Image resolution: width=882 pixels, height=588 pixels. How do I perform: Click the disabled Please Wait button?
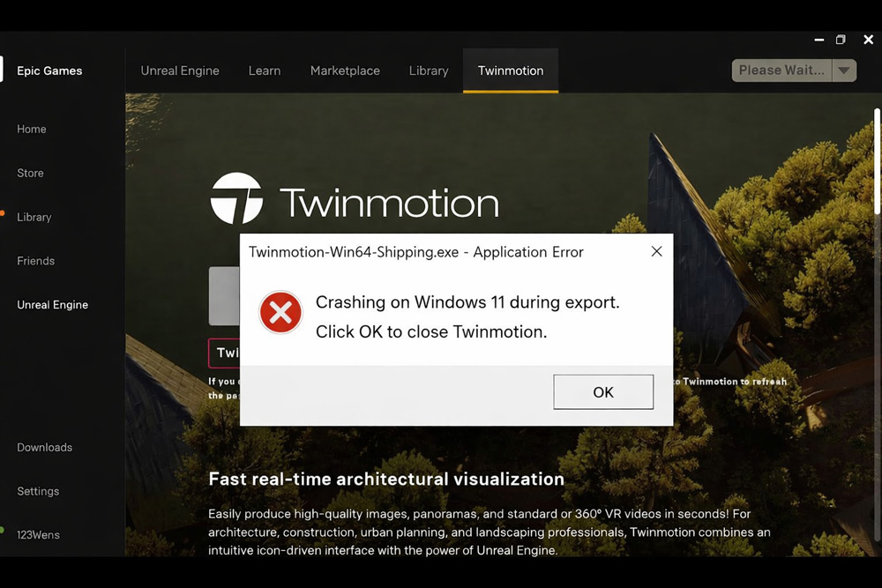pos(781,70)
